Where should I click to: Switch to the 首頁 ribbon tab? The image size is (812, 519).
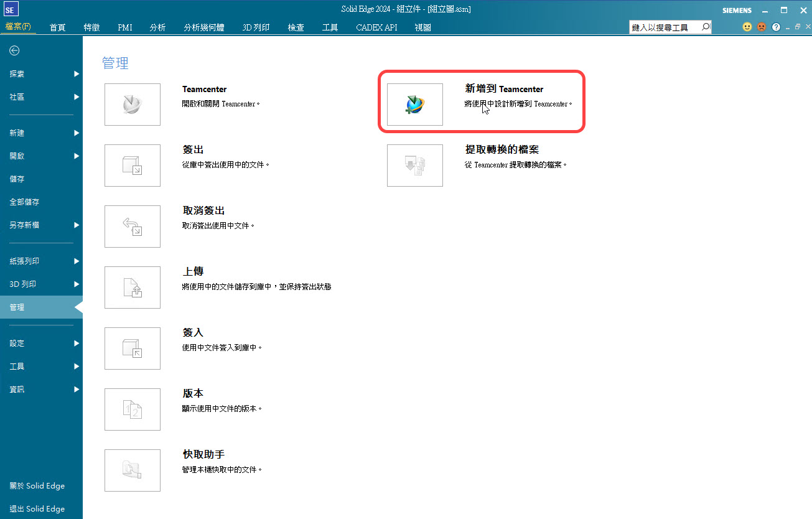(x=58, y=27)
